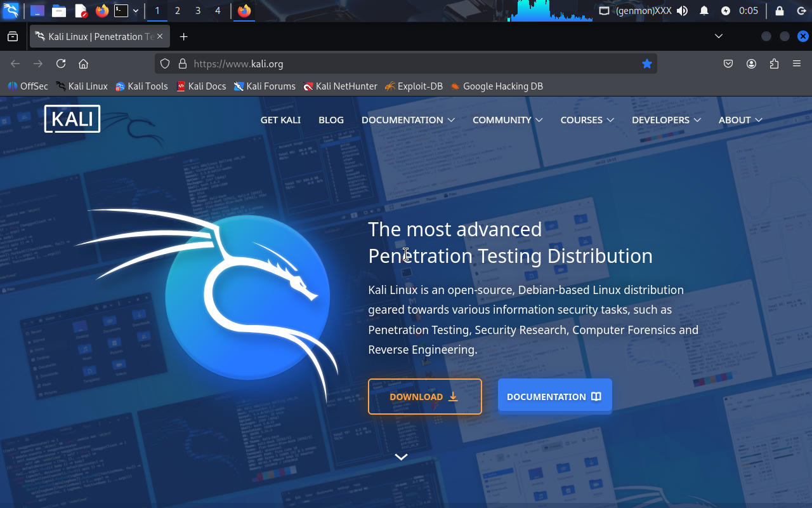812x508 pixels.
Task: Launch the text editor taskbar icon
Action: [81, 11]
